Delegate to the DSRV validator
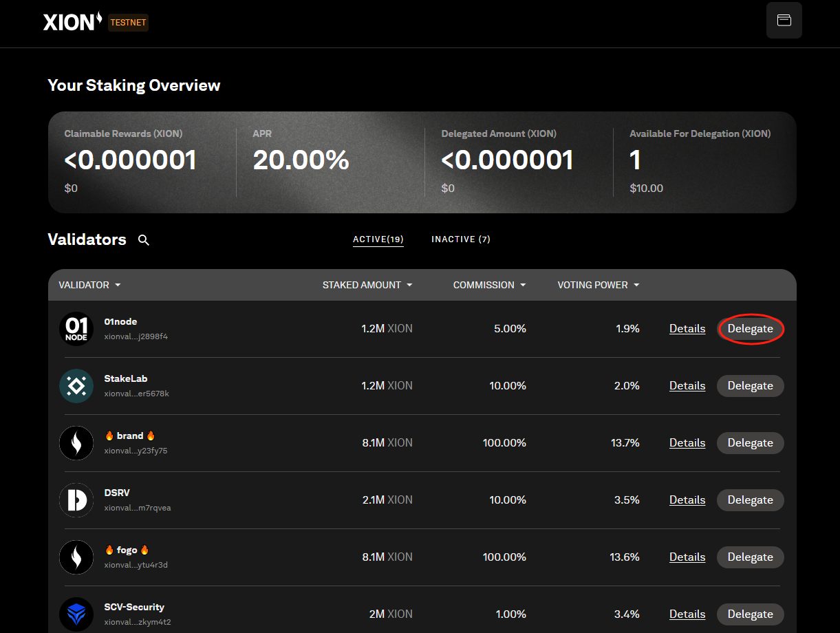Viewport: 840px width, 633px height. point(751,500)
